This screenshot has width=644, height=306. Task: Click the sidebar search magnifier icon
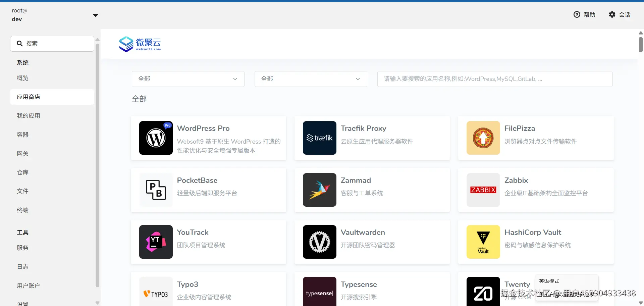pos(20,44)
